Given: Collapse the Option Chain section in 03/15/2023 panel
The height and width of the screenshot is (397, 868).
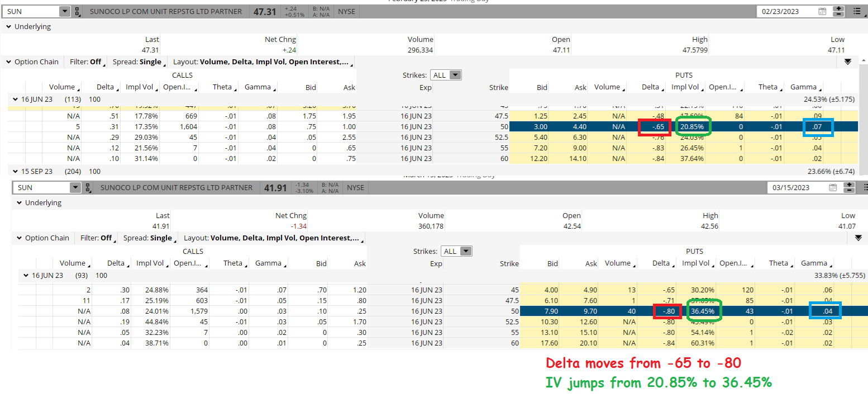Looking at the screenshot, I should point(19,238).
